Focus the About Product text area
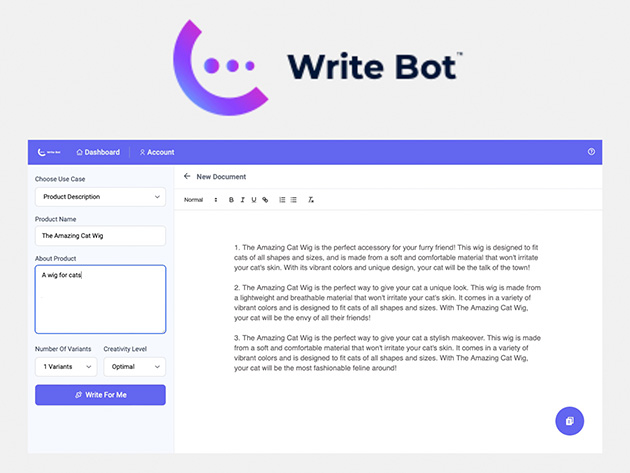The width and height of the screenshot is (630, 473). 100,299
